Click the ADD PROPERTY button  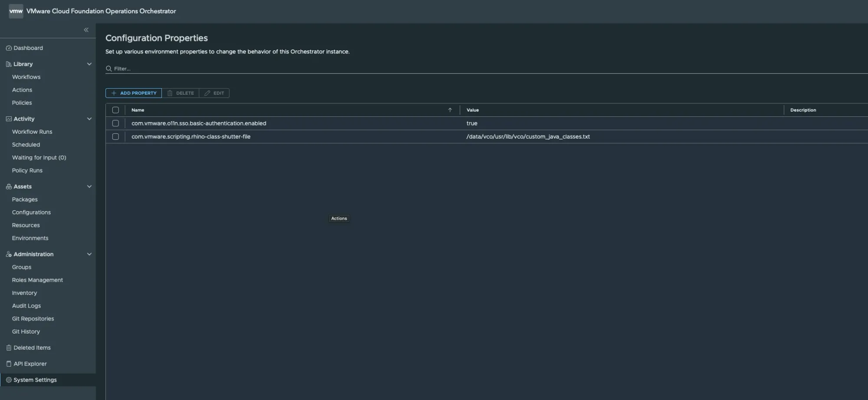click(134, 93)
